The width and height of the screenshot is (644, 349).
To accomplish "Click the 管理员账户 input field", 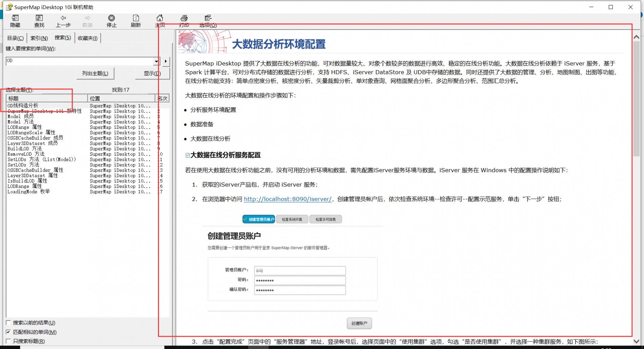I will [x=300, y=271].
